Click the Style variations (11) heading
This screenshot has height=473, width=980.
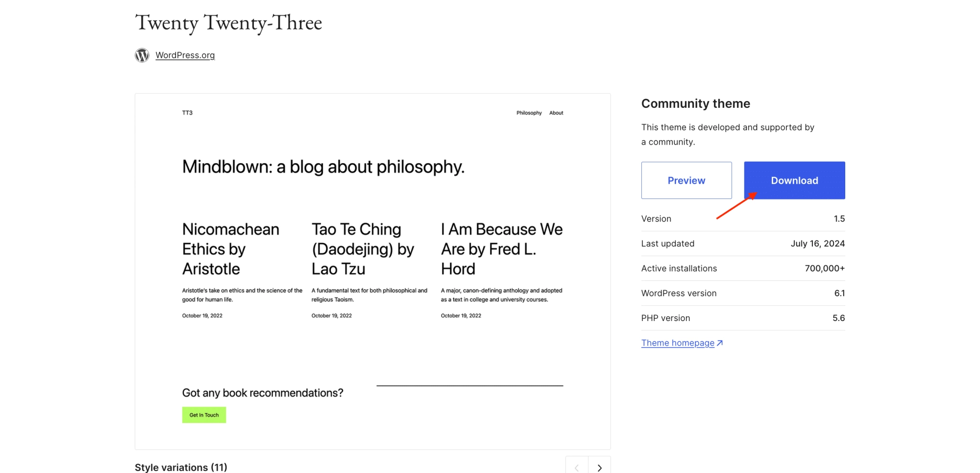point(181,467)
